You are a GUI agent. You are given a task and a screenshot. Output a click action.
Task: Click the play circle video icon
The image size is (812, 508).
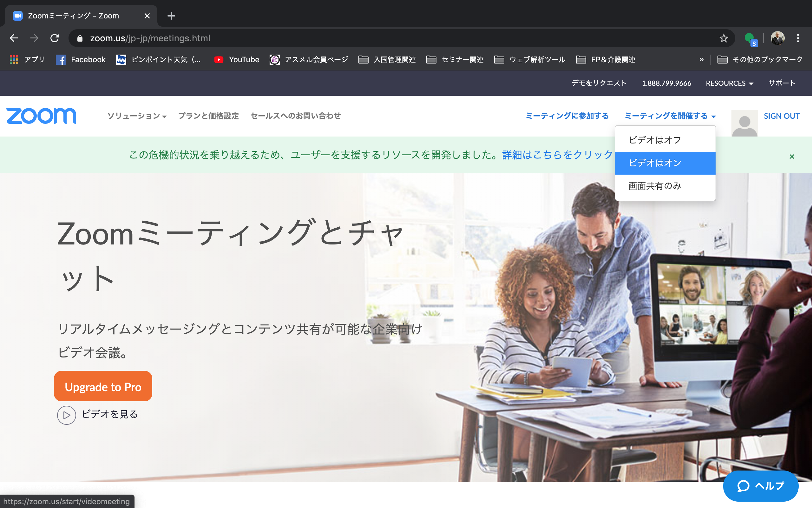(x=66, y=415)
